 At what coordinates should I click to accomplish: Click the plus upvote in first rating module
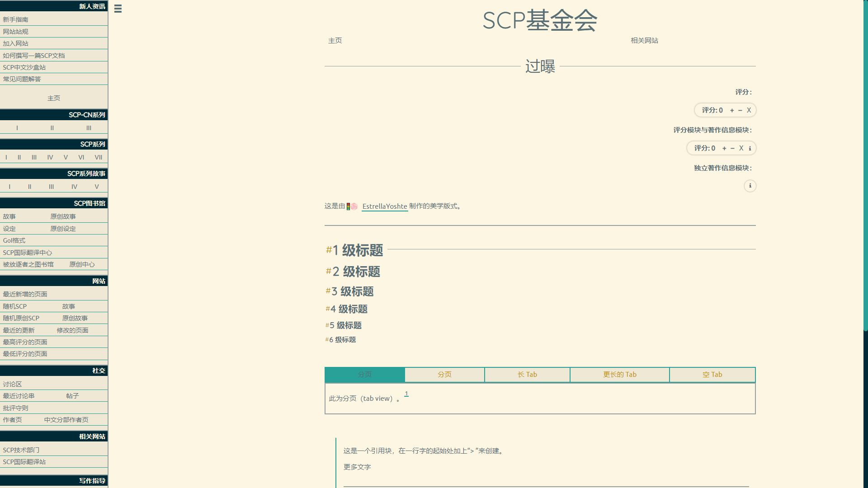(x=732, y=110)
